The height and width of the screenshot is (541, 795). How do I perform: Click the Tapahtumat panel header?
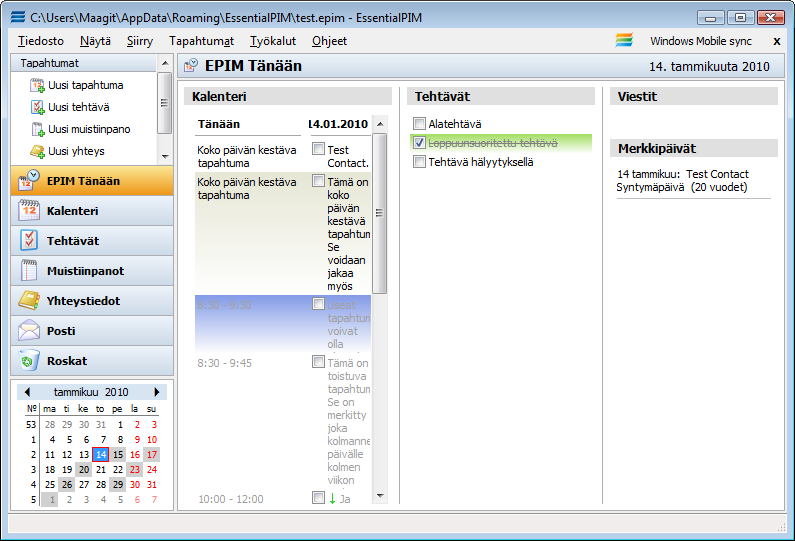point(84,63)
